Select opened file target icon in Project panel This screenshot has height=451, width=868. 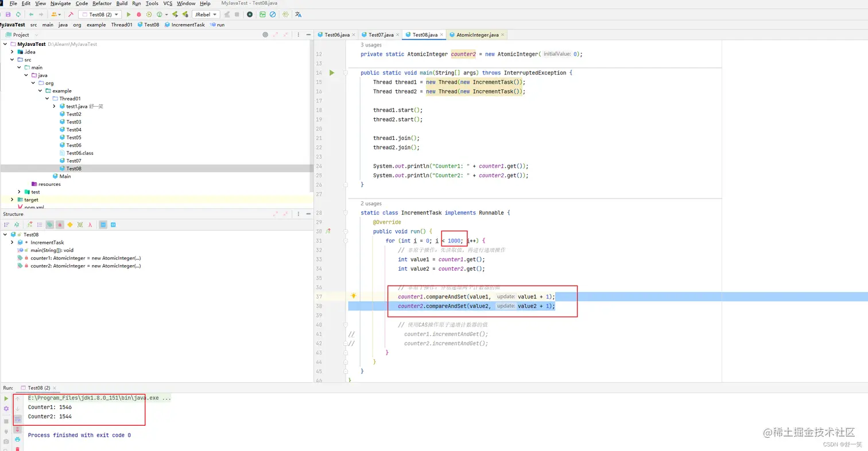(x=265, y=35)
